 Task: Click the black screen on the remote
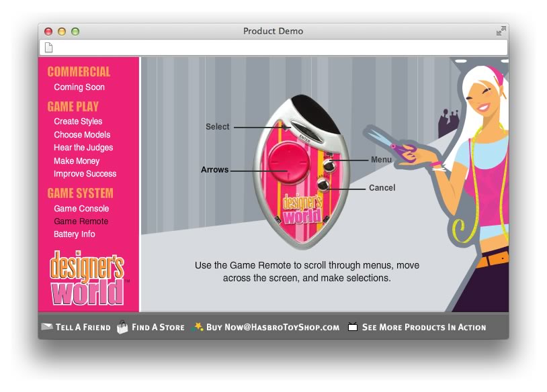[x=315, y=113]
